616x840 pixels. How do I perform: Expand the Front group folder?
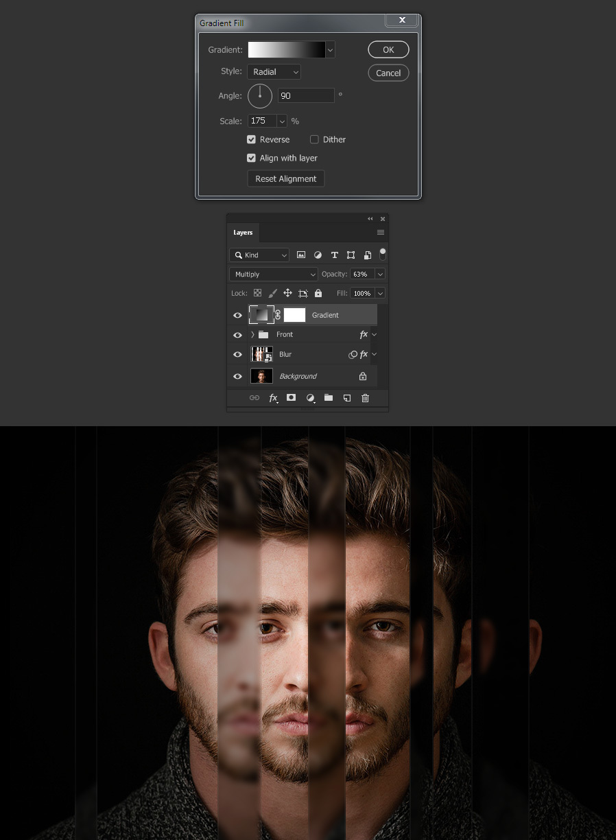(x=252, y=335)
